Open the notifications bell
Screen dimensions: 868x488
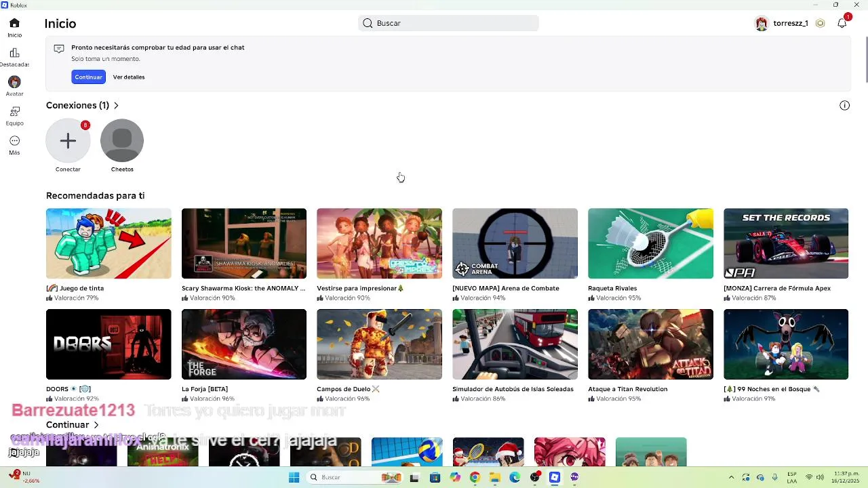(842, 23)
